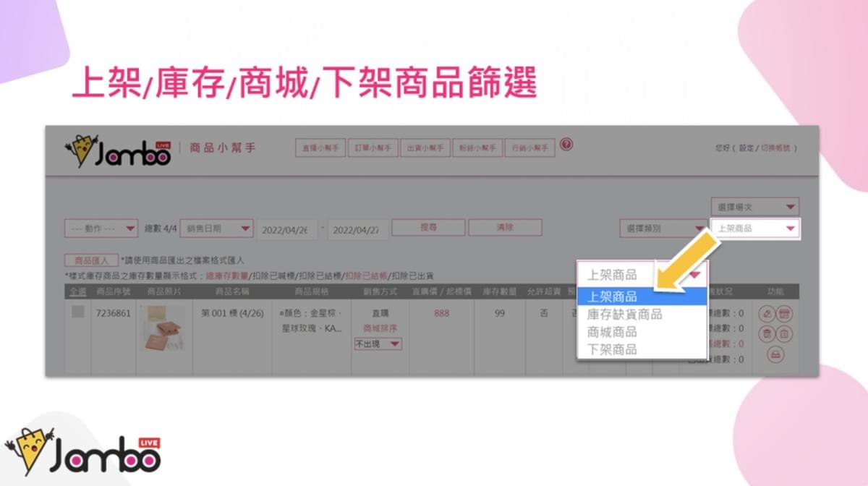Click the end date field 2022/04/27
This screenshot has width=868, height=486.
pyautogui.click(x=358, y=230)
